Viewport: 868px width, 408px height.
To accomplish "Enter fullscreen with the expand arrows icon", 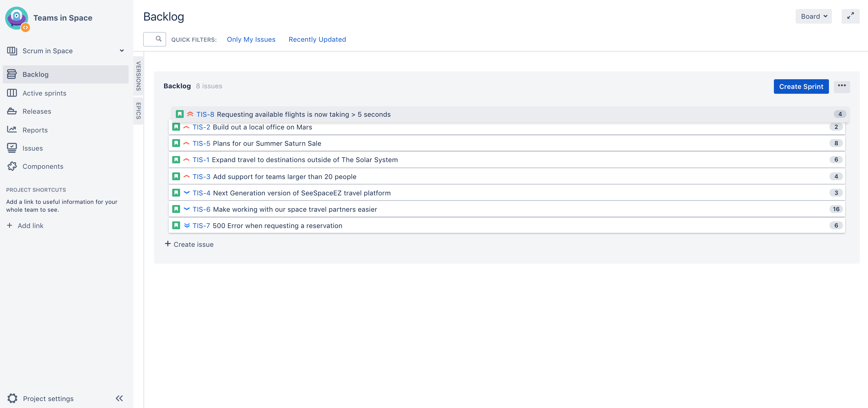I will 850,16.
